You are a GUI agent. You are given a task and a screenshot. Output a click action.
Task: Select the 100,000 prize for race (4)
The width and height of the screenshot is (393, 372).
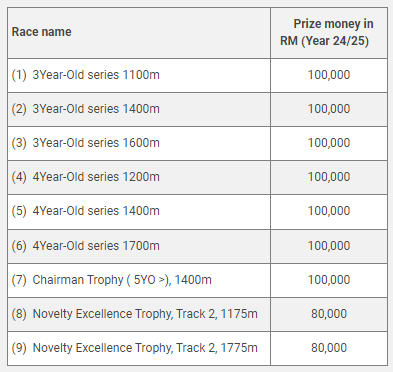click(329, 177)
